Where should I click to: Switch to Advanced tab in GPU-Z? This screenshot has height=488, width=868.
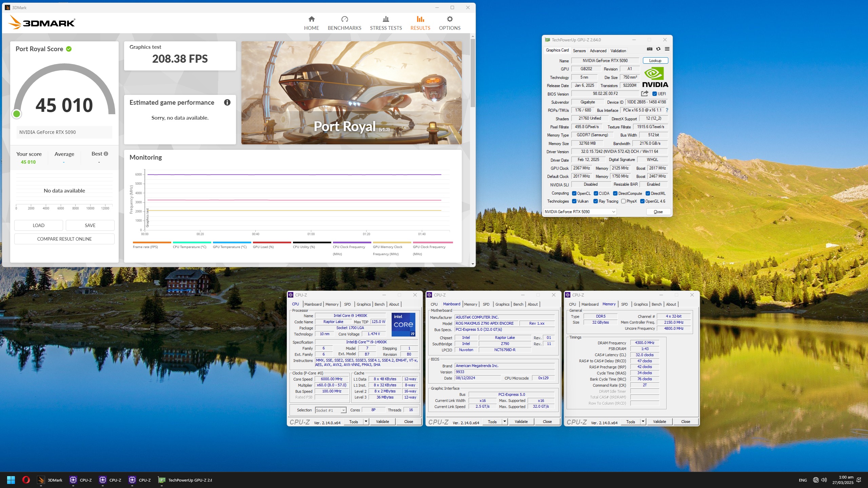(x=598, y=51)
